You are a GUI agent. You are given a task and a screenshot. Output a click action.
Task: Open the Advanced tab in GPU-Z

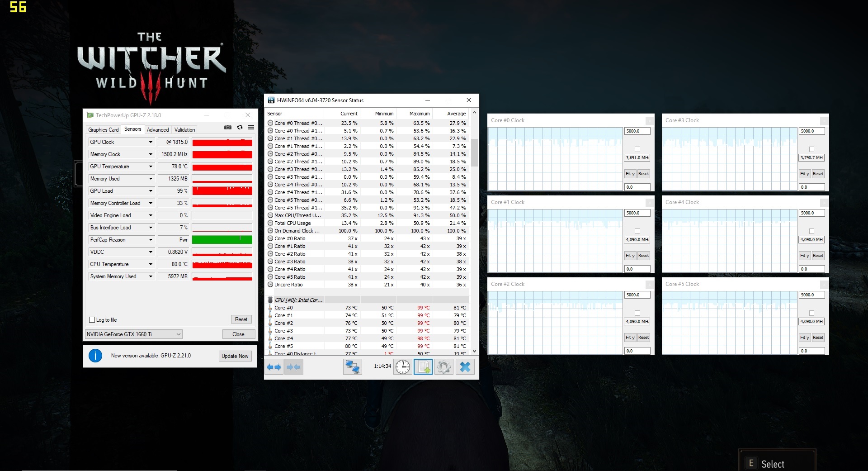point(158,130)
